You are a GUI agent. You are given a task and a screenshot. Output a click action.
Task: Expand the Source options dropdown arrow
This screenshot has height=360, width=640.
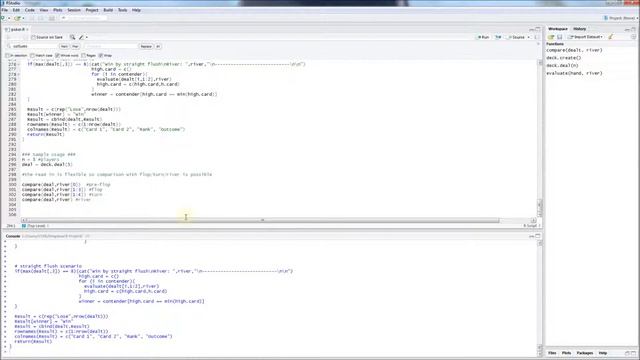point(529,37)
